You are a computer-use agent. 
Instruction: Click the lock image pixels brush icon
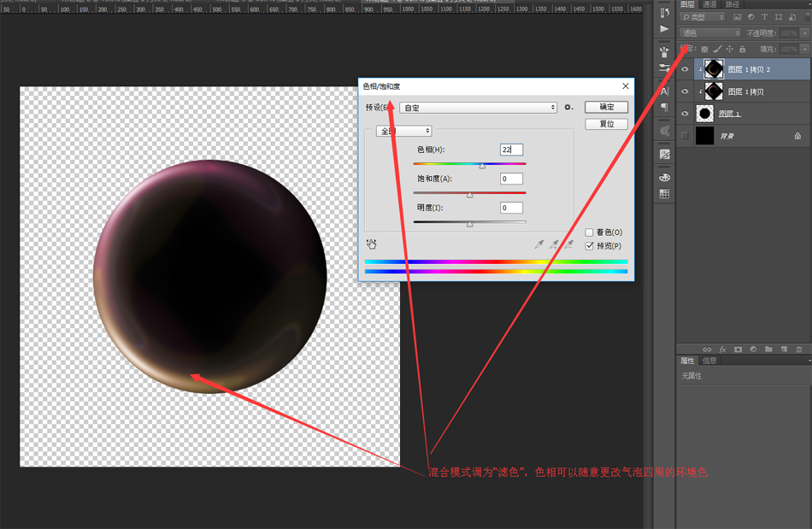tap(717, 50)
